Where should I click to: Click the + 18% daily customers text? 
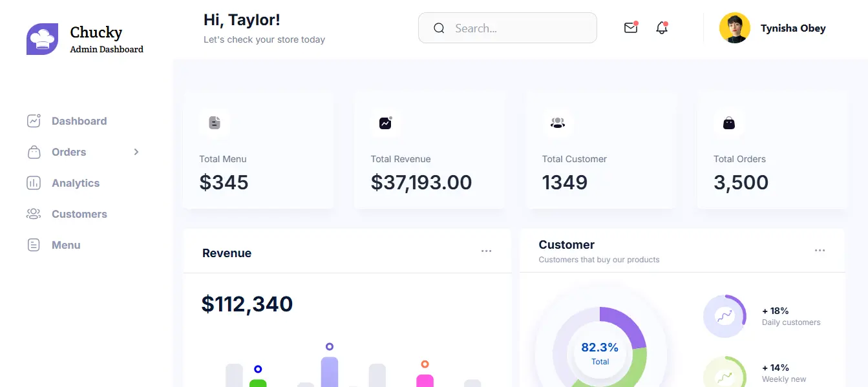pyautogui.click(x=776, y=311)
